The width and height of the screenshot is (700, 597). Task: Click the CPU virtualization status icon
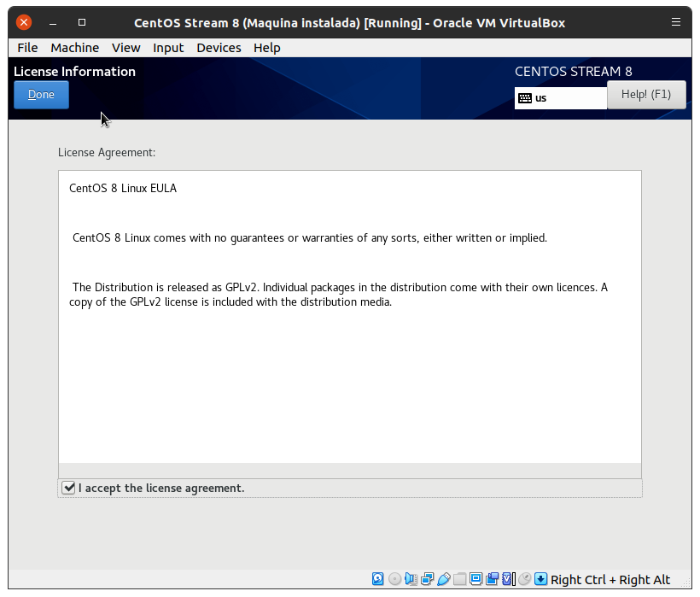point(509,579)
